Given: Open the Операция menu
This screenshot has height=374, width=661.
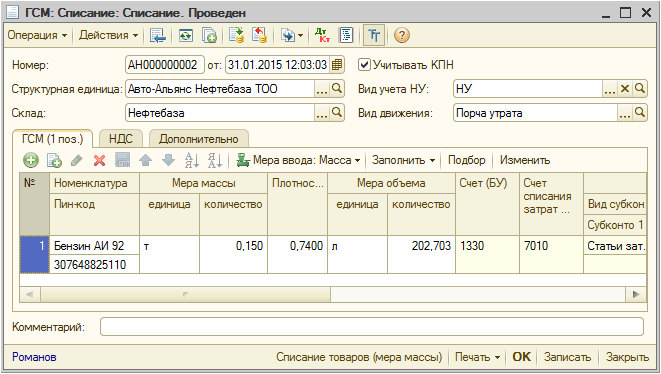Looking at the screenshot, I should 37,35.
